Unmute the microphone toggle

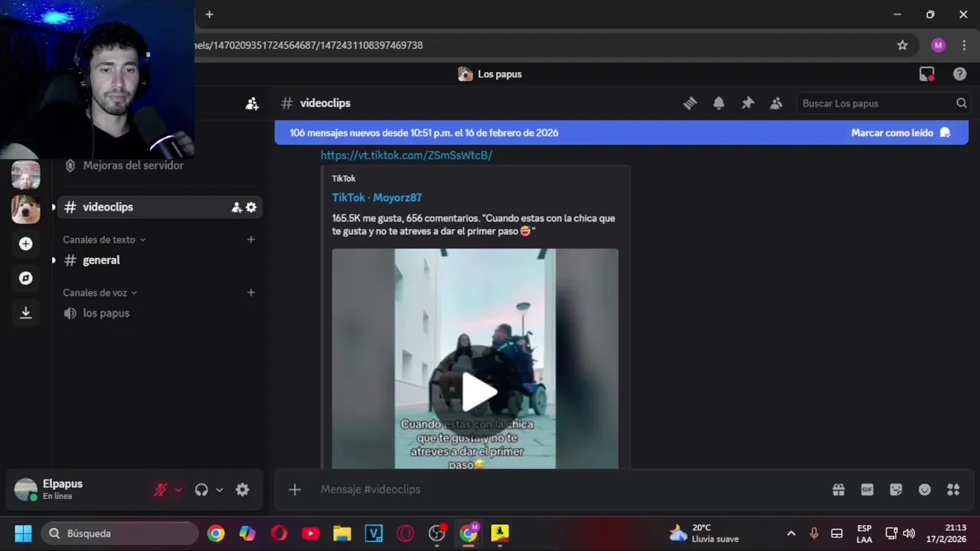(160, 490)
